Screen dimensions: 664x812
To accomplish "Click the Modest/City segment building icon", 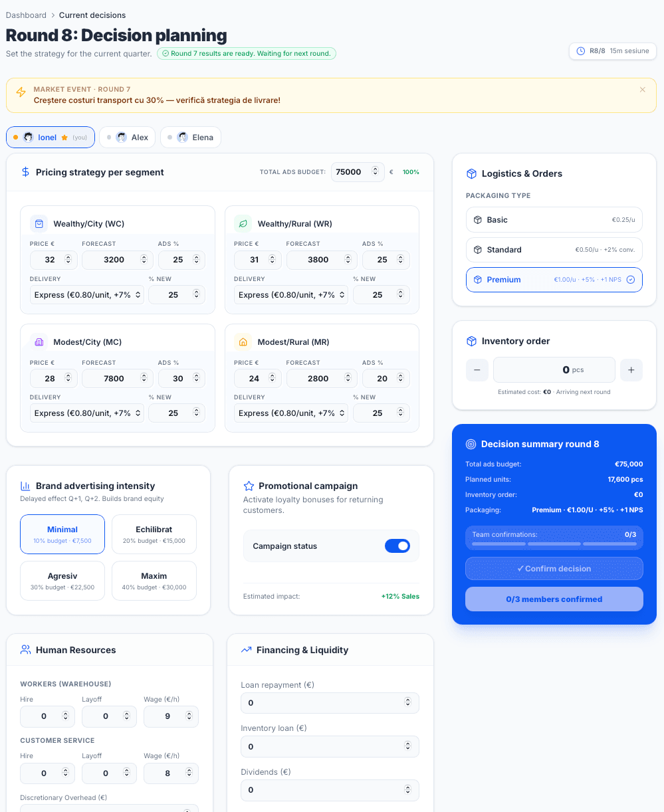I will tap(39, 342).
